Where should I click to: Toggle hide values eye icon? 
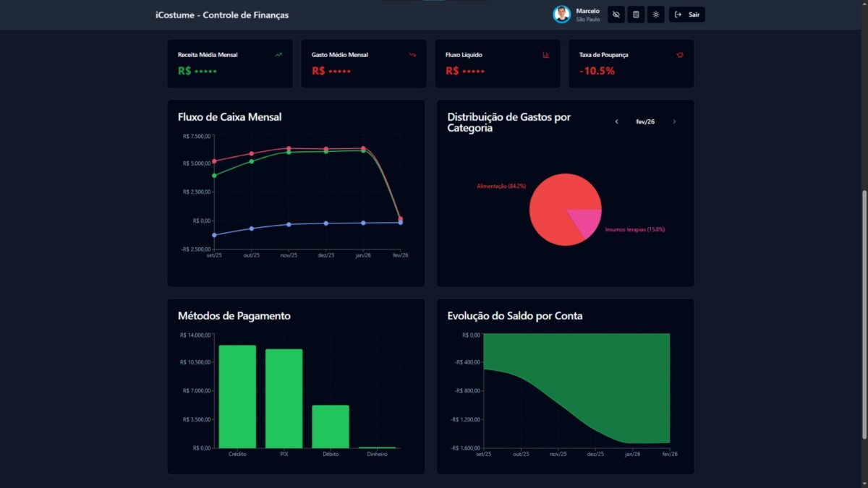616,14
